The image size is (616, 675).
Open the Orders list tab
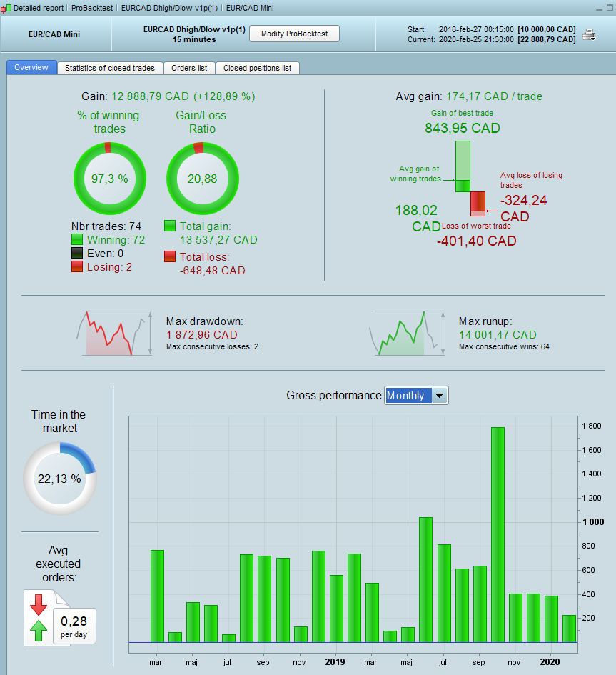[189, 68]
